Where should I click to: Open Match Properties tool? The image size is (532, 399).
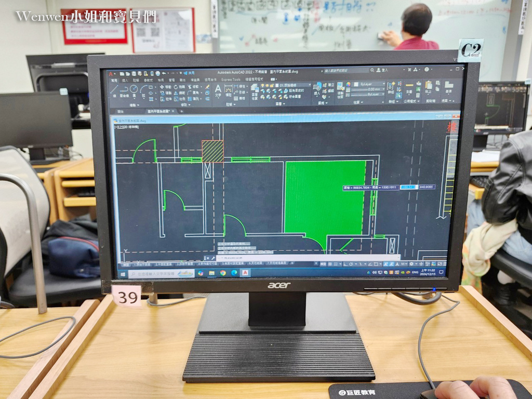click(x=340, y=89)
